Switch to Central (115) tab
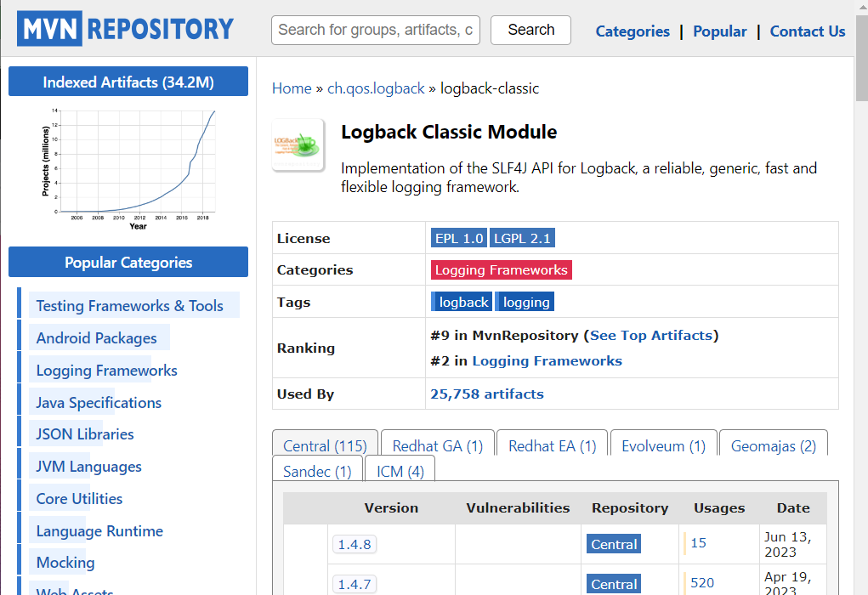 [x=325, y=445]
